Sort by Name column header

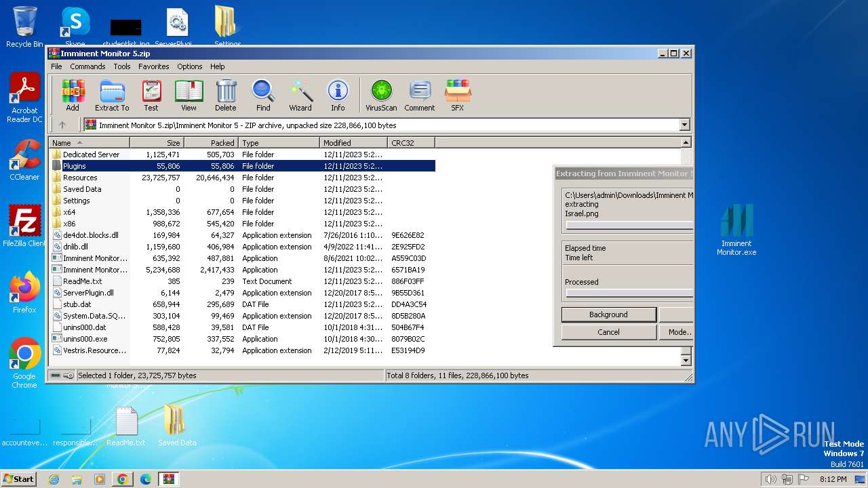point(89,143)
